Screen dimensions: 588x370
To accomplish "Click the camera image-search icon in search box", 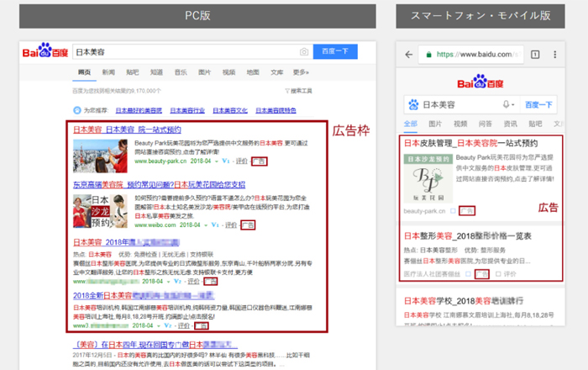I will click(304, 52).
